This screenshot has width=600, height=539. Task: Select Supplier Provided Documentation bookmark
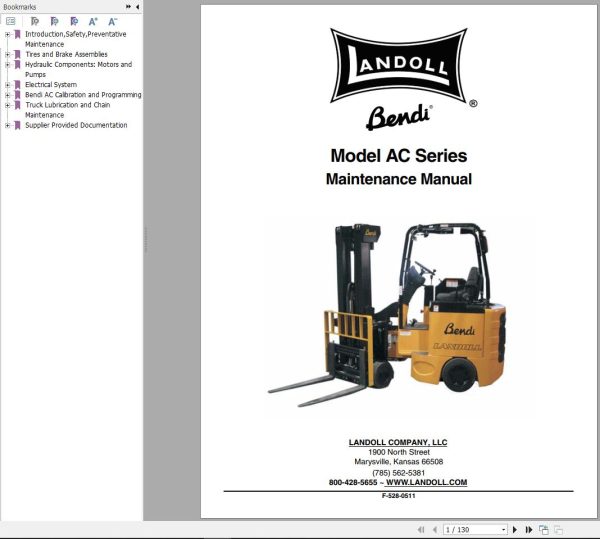(76, 125)
